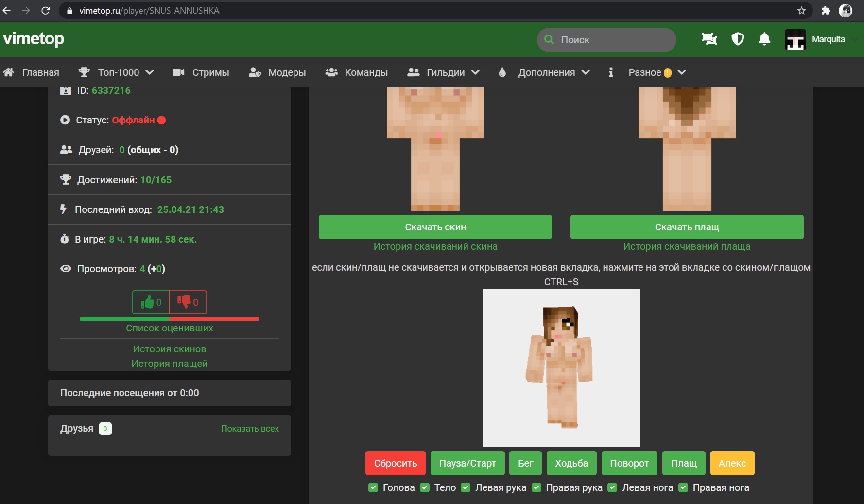
Task: Open История плащей link
Action: pyautogui.click(x=170, y=364)
